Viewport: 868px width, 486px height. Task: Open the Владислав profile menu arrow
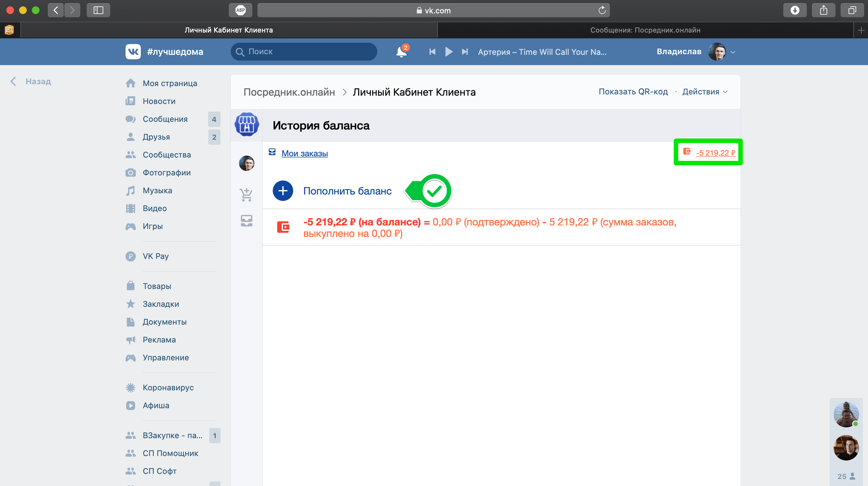coord(733,52)
